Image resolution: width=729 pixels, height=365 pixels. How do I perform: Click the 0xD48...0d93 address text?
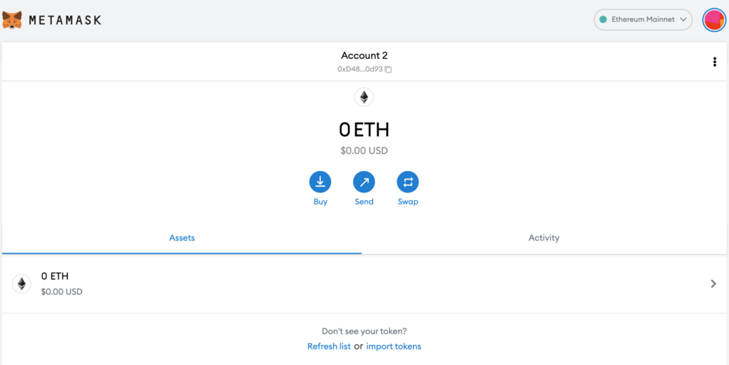tap(360, 69)
